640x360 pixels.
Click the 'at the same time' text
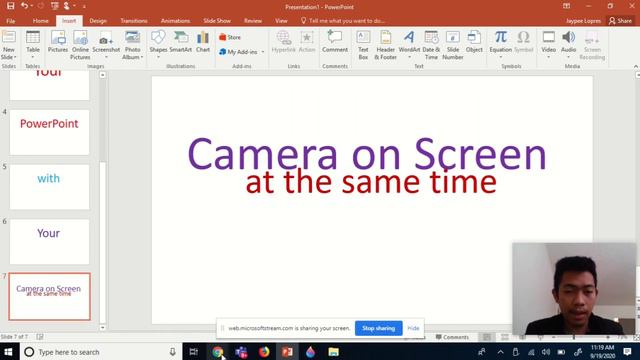point(371,182)
